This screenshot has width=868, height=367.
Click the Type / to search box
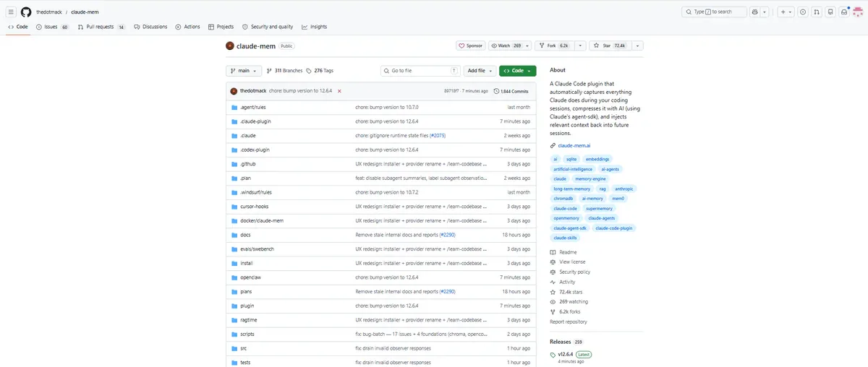tap(715, 12)
